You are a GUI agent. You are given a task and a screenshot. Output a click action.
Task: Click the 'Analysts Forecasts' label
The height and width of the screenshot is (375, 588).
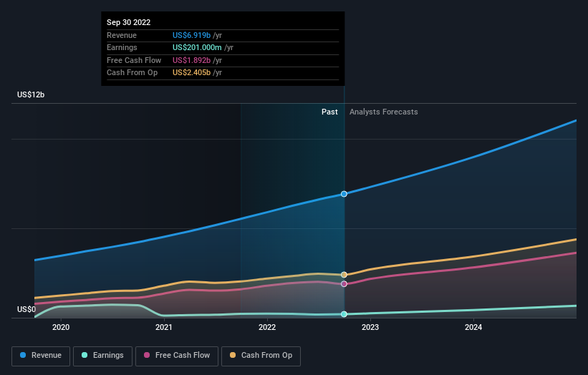384,112
